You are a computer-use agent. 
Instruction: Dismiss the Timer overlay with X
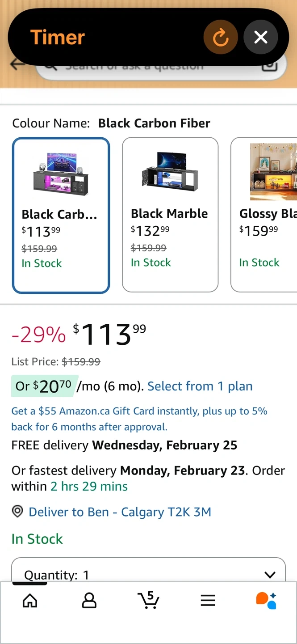coord(261,38)
